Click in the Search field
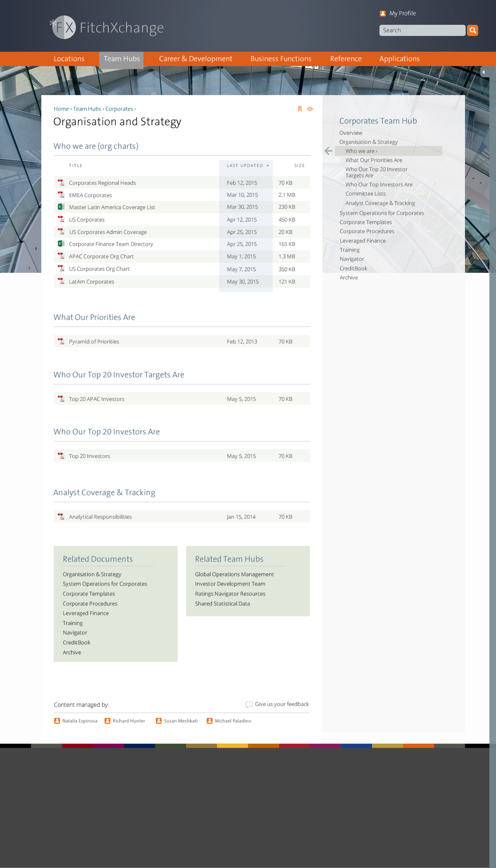Image resolution: width=496 pixels, height=868 pixels. coord(422,30)
